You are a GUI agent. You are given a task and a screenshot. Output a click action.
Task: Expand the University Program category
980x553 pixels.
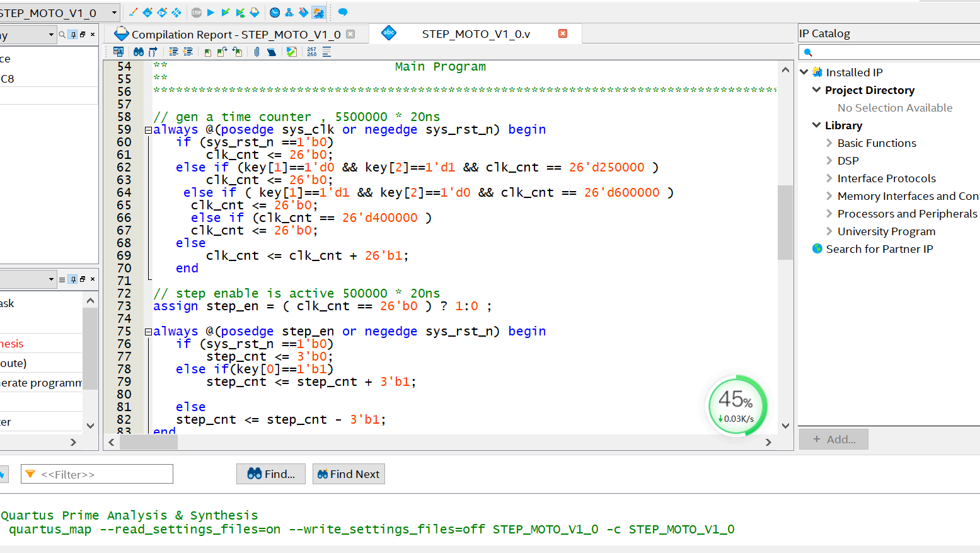coord(829,231)
